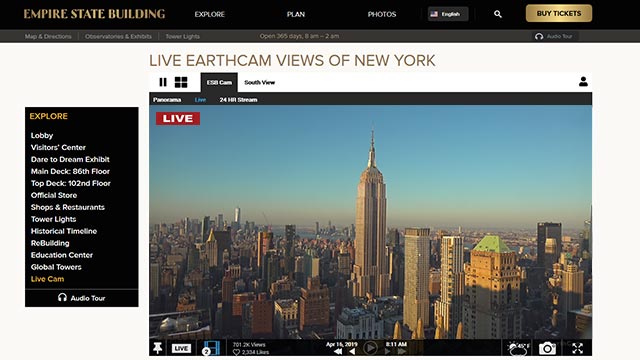Click the Empire State Building logo
This screenshot has height=360, width=640.
[x=94, y=14]
